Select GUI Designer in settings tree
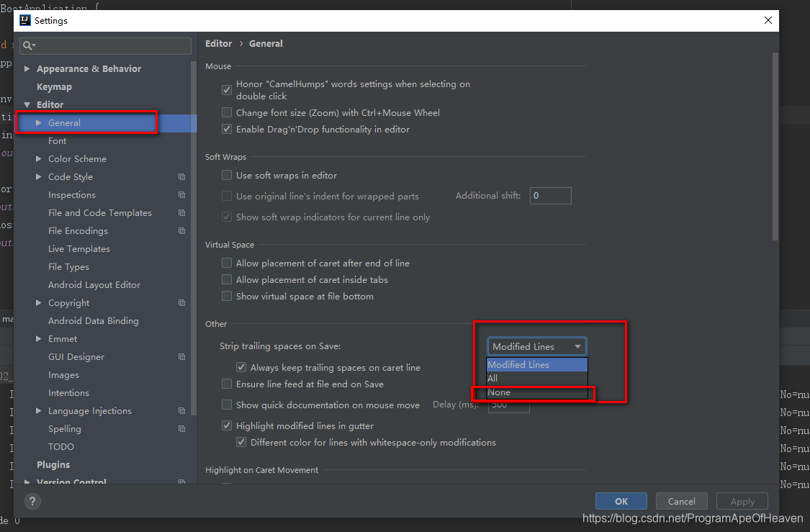The width and height of the screenshot is (810, 532). pyautogui.click(x=76, y=357)
